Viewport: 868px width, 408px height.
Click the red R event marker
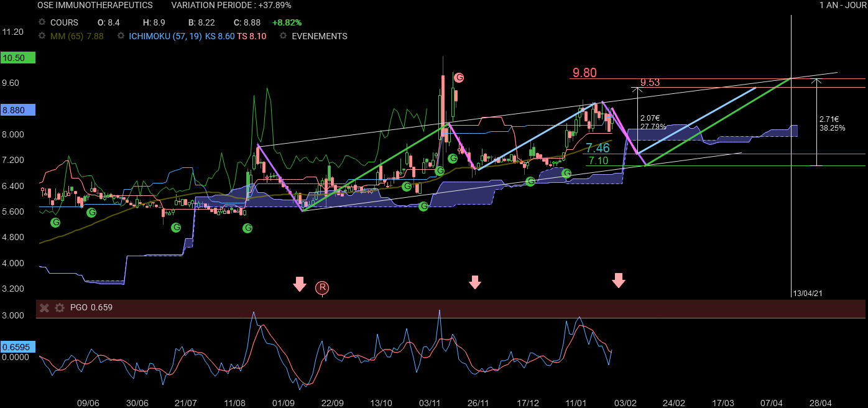[322, 287]
